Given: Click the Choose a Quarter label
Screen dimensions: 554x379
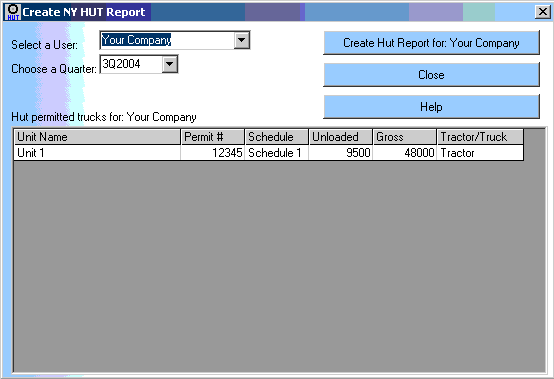Looking at the screenshot, I should pyautogui.click(x=54, y=69).
